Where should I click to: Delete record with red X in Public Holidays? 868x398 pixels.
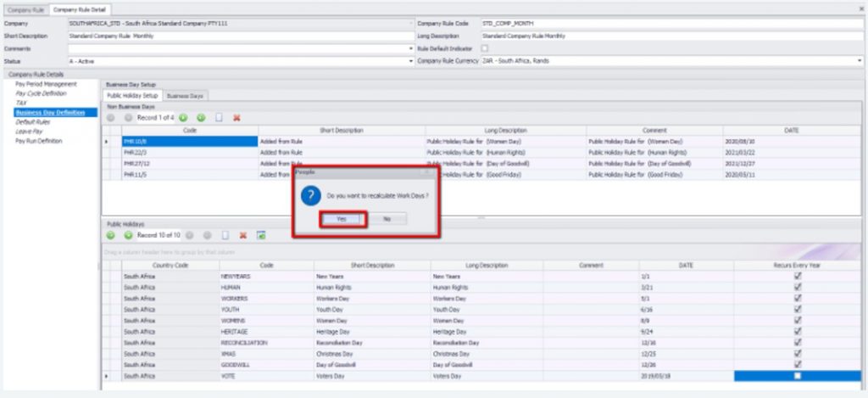pyautogui.click(x=243, y=236)
